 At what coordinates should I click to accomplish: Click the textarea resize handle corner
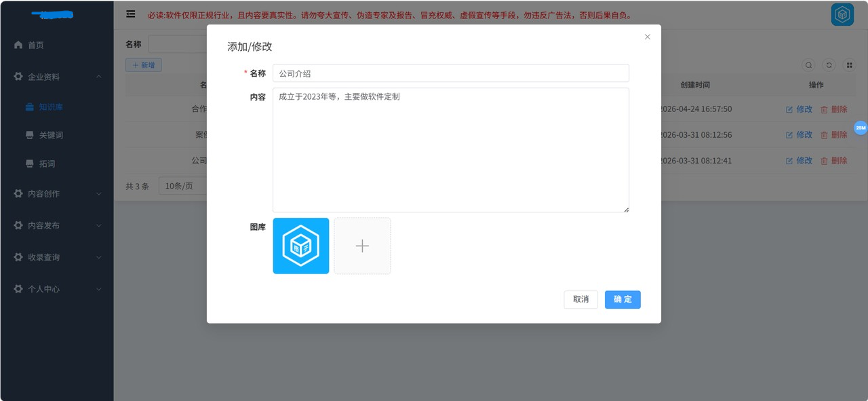tap(626, 209)
